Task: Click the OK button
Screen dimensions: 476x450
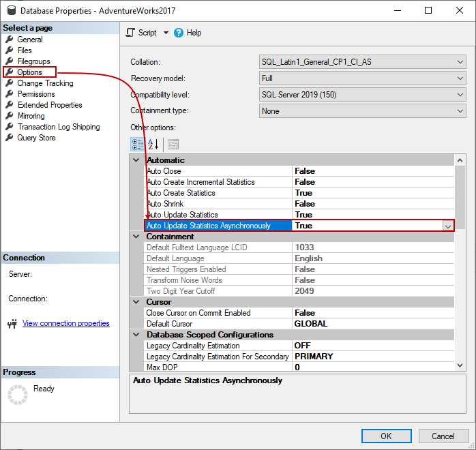Action: 386,436
